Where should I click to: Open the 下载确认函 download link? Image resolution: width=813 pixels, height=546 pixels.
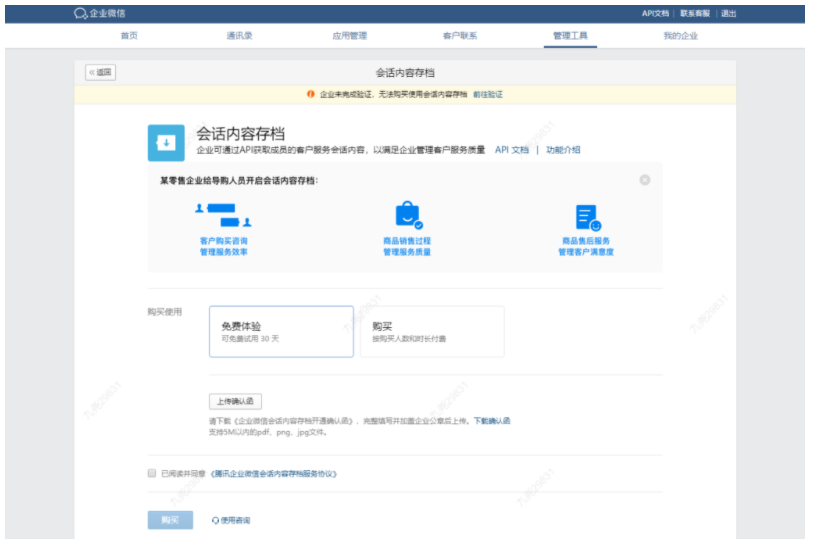pyautogui.click(x=492, y=422)
